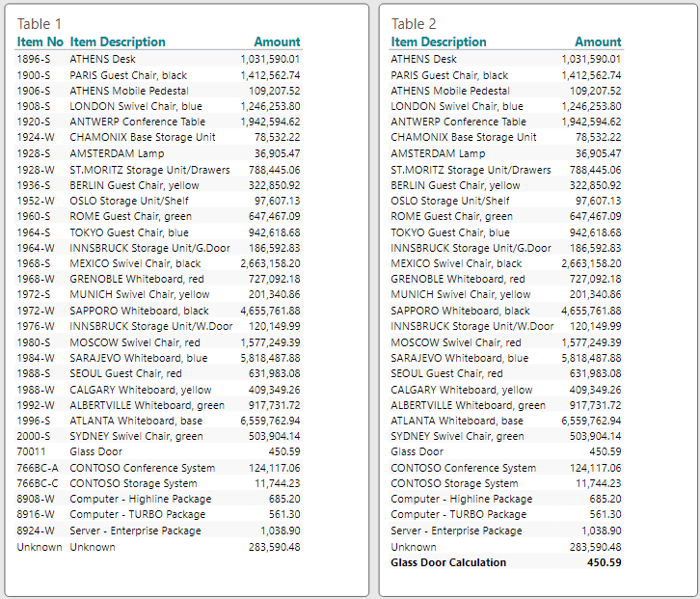Click ROME Guest Chair, green in Table 1

131,216
